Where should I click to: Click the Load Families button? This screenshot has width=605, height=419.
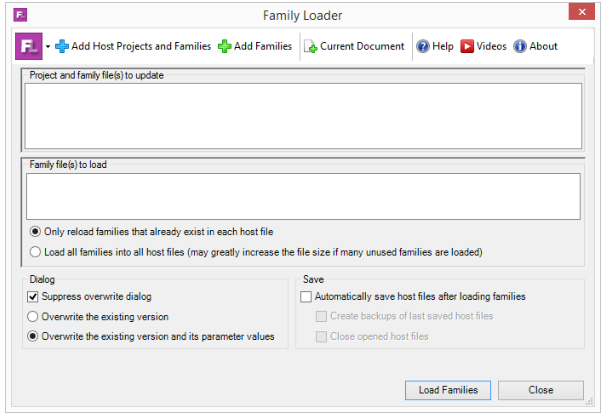click(448, 390)
